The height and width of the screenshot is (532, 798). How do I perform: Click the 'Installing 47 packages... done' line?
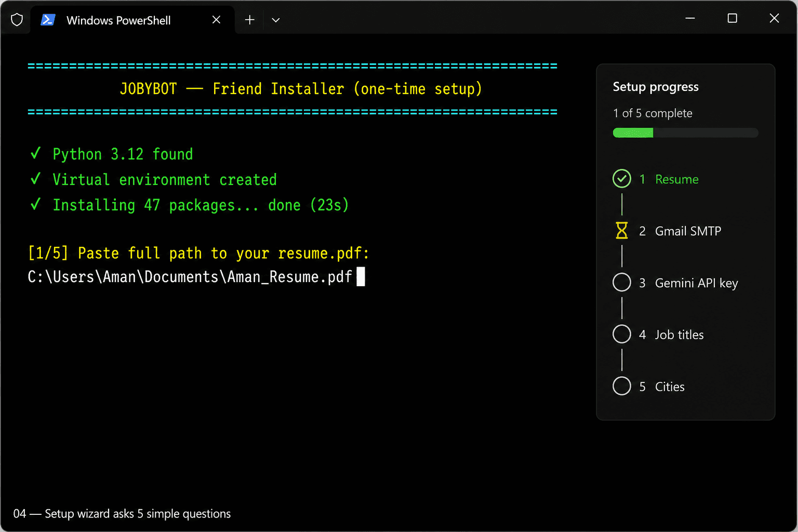click(201, 205)
